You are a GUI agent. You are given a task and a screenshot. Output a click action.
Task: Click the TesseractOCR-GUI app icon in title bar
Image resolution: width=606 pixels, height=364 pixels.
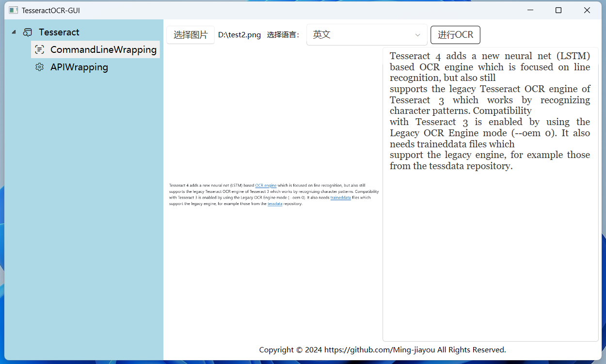click(13, 10)
